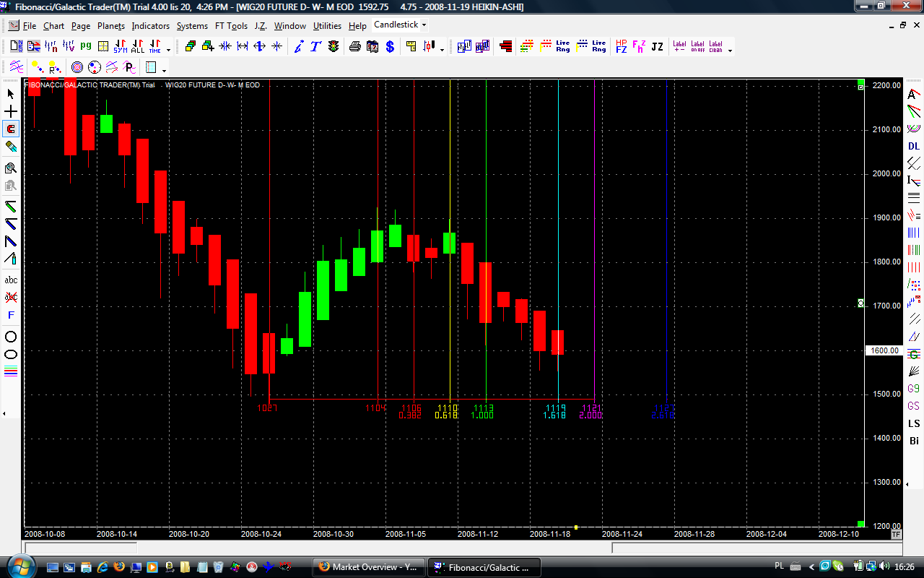This screenshot has width=924, height=578.
Task: Click the HP FZ toolbar icon
Action: click(x=621, y=47)
